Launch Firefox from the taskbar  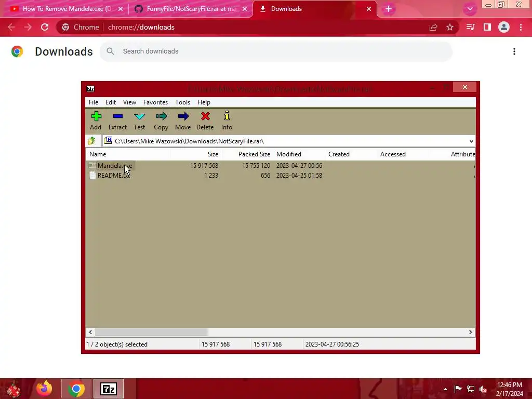(x=44, y=389)
